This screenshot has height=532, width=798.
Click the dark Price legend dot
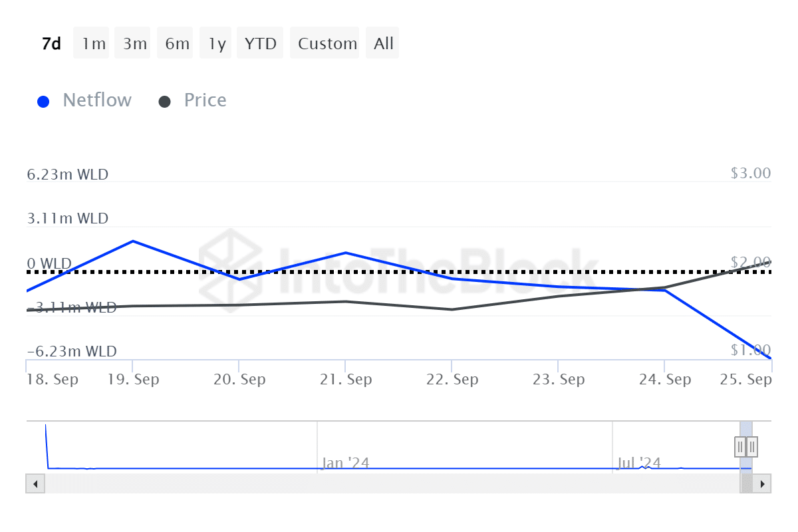(x=164, y=100)
